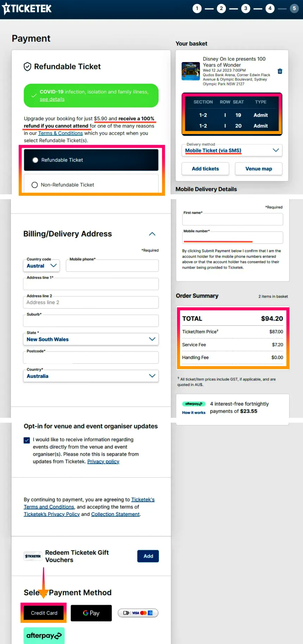
Task: Open Terms & Conditions link for refundable tickets
Action: (61, 133)
